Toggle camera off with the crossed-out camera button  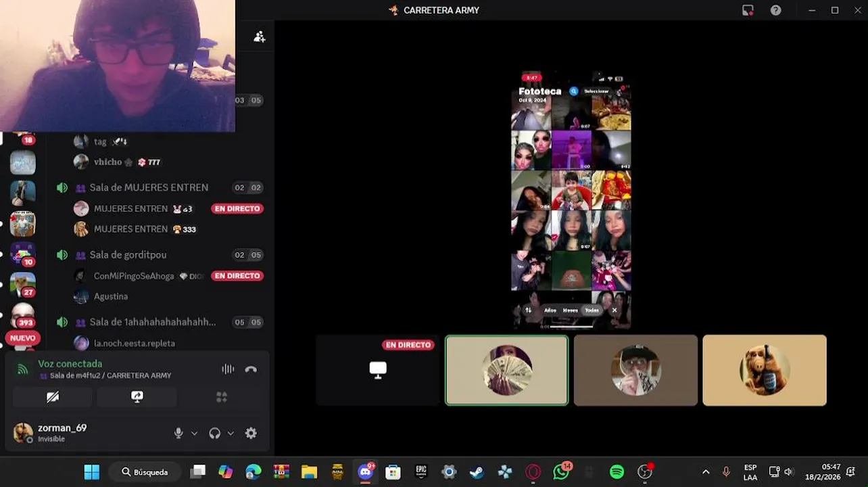[x=53, y=397]
